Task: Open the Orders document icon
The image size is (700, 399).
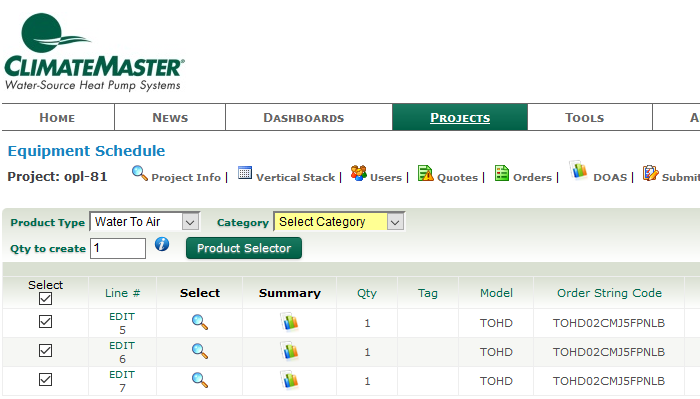Action: 502,173
